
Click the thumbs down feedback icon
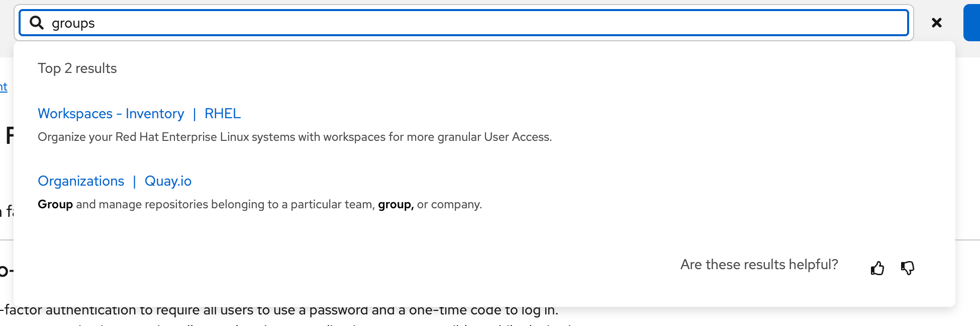(908, 268)
